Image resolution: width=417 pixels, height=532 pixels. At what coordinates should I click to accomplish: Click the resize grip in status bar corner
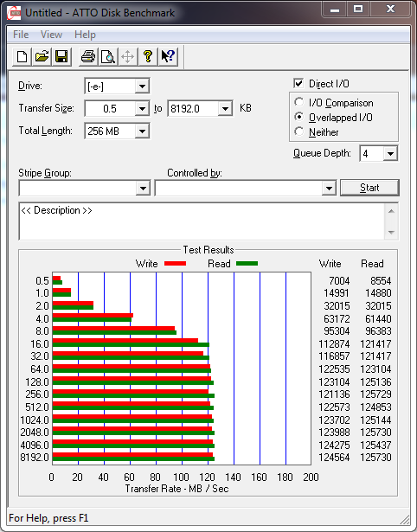(x=404, y=519)
